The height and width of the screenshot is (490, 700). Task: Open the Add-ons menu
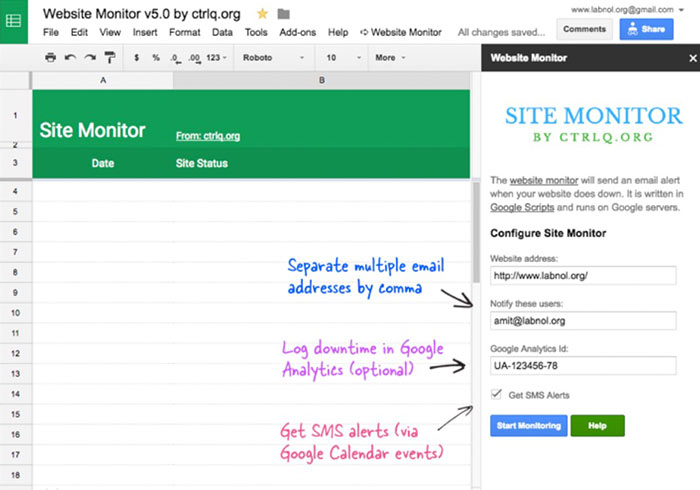[x=297, y=32]
